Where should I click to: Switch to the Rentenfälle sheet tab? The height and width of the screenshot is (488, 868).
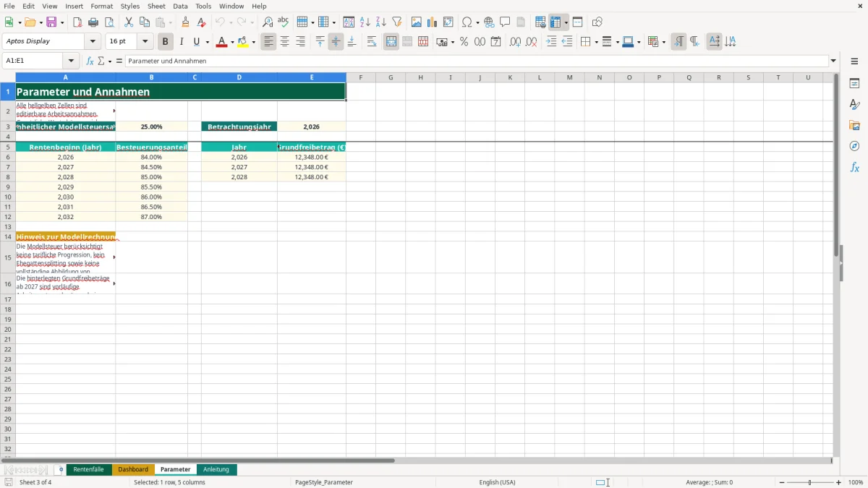pyautogui.click(x=89, y=469)
